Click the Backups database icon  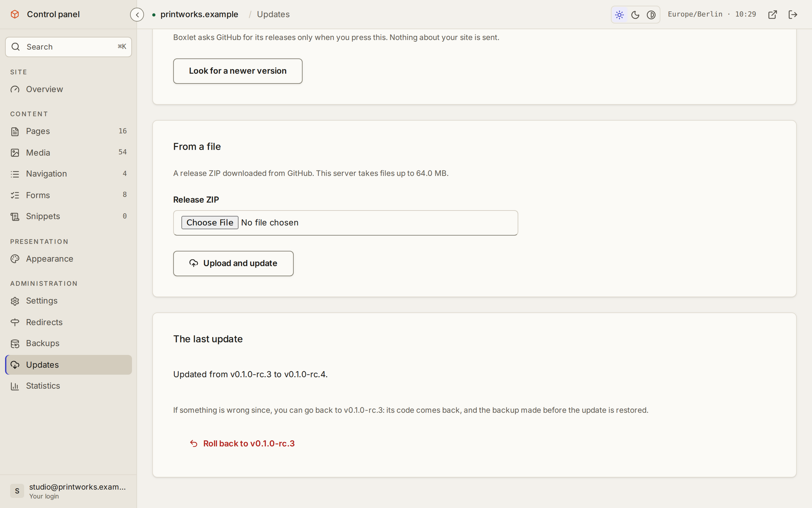click(x=15, y=343)
